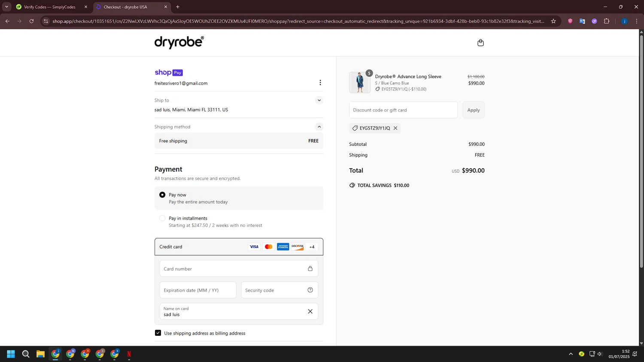This screenshot has width=644, height=362.
Task: Click the Dryrobe Advance product thumbnail
Action: [x=360, y=82]
